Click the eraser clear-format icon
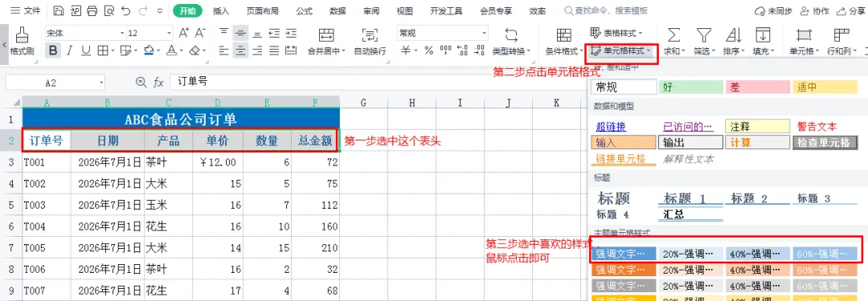868x301 pixels. point(194,51)
